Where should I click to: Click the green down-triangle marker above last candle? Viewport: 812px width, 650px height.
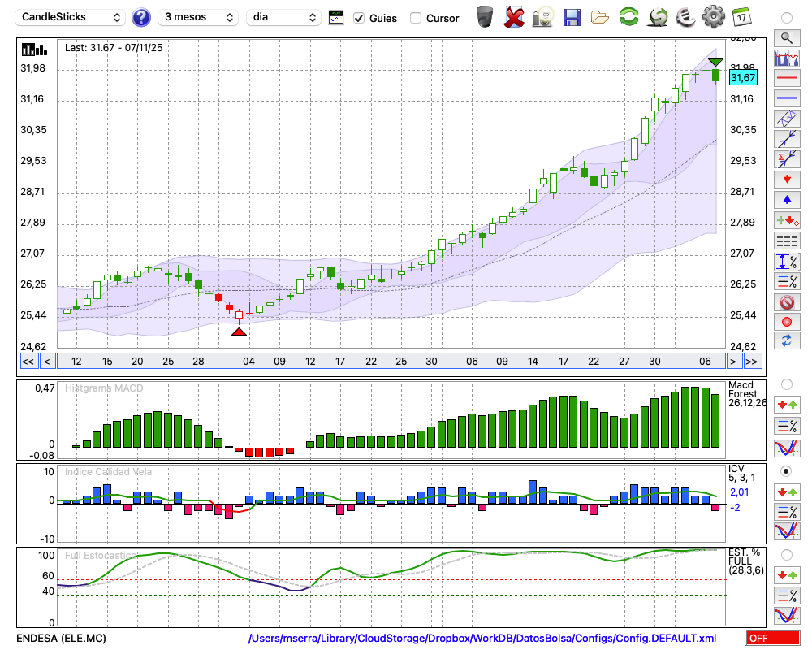[715, 62]
